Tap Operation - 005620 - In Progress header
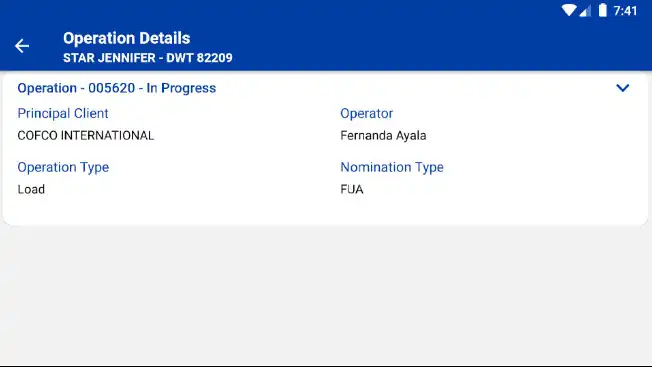This screenshot has height=367, width=652. 116,88
